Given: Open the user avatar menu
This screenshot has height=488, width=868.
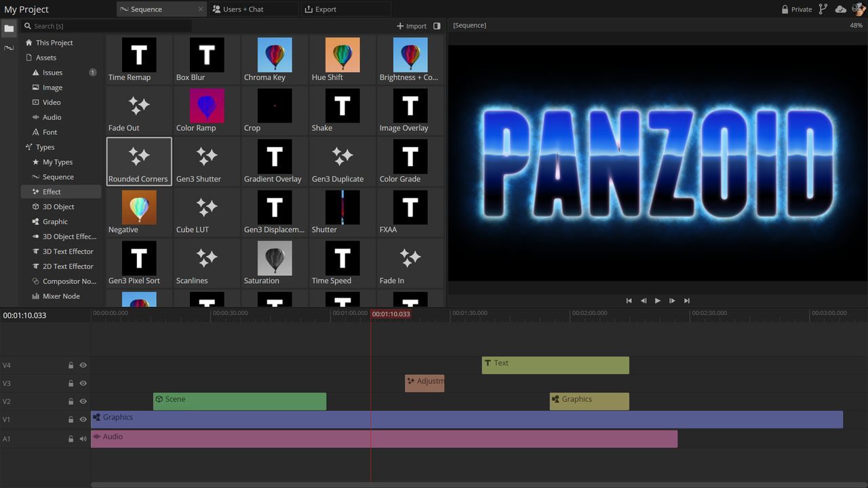Looking at the screenshot, I should click(x=859, y=9).
